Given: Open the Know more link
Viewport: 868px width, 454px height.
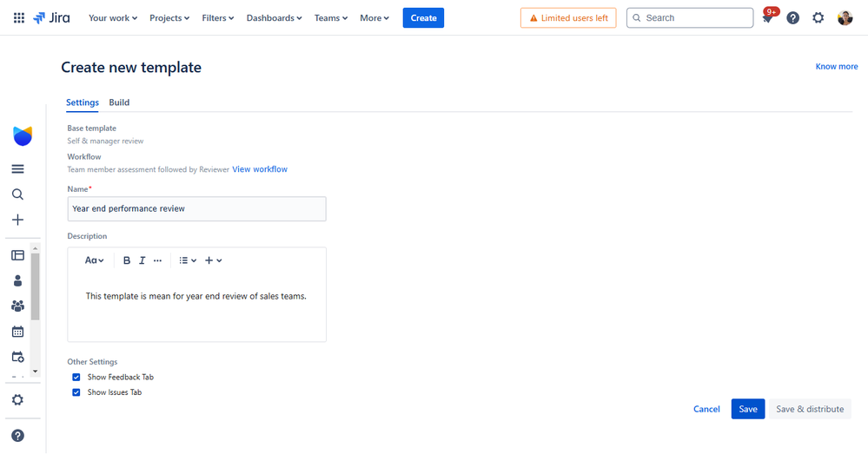Looking at the screenshot, I should click(837, 66).
